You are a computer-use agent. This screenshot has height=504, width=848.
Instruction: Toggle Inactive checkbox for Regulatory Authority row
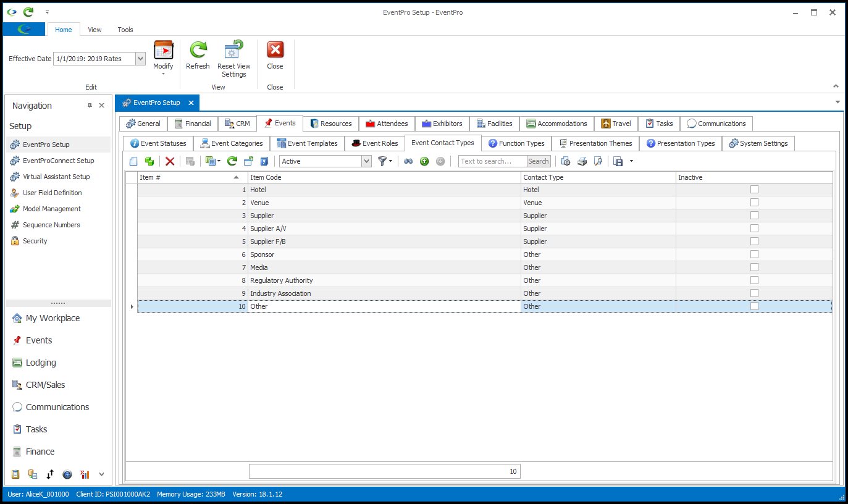pyautogui.click(x=754, y=280)
